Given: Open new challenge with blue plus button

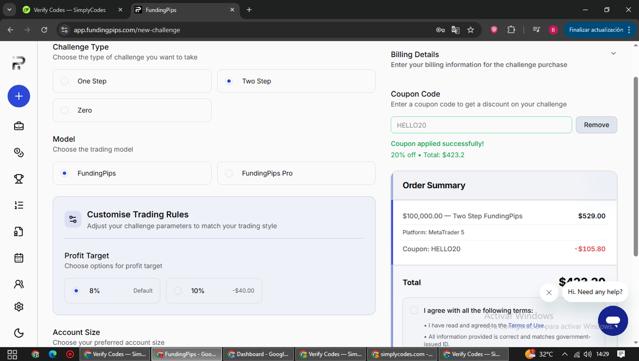Looking at the screenshot, I should click(19, 96).
